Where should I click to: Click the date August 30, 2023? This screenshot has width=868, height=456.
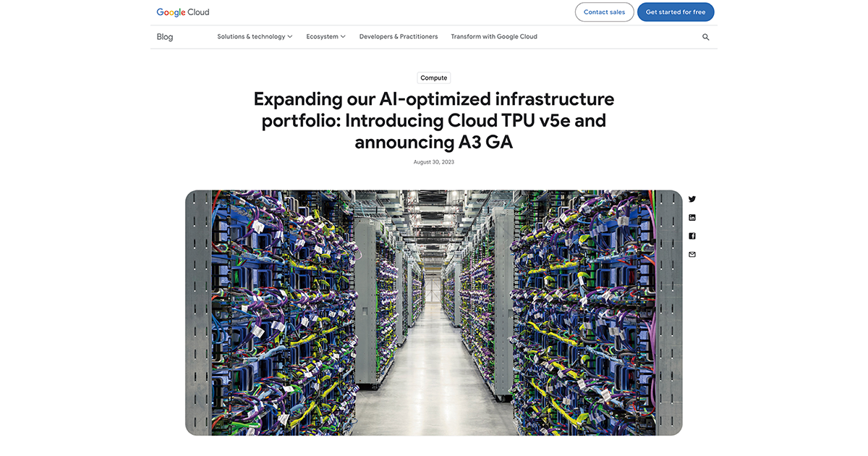[434, 162]
